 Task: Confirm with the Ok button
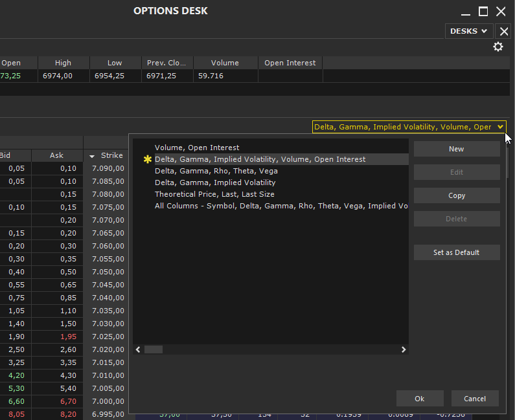coord(419,399)
